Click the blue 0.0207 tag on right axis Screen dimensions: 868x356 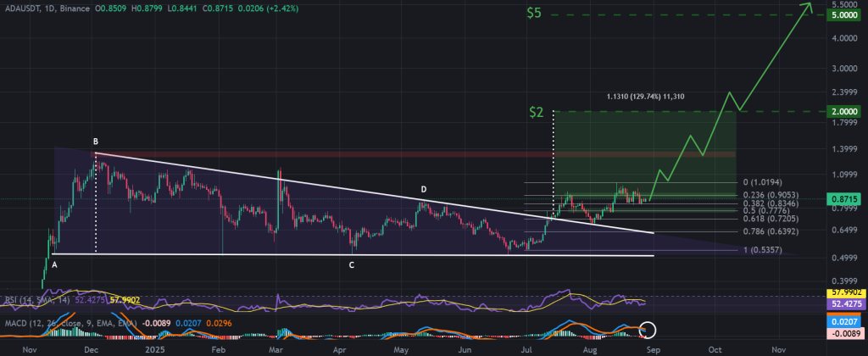[x=843, y=322]
